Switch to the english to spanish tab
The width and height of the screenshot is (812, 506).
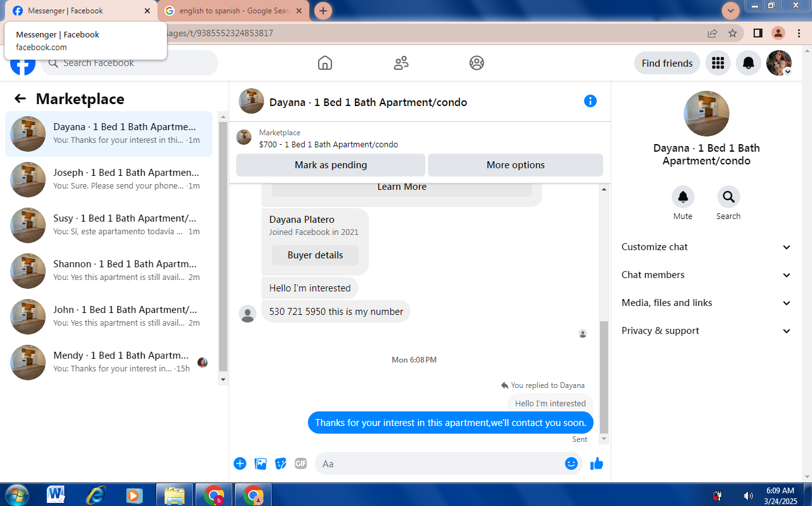tap(234, 11)
